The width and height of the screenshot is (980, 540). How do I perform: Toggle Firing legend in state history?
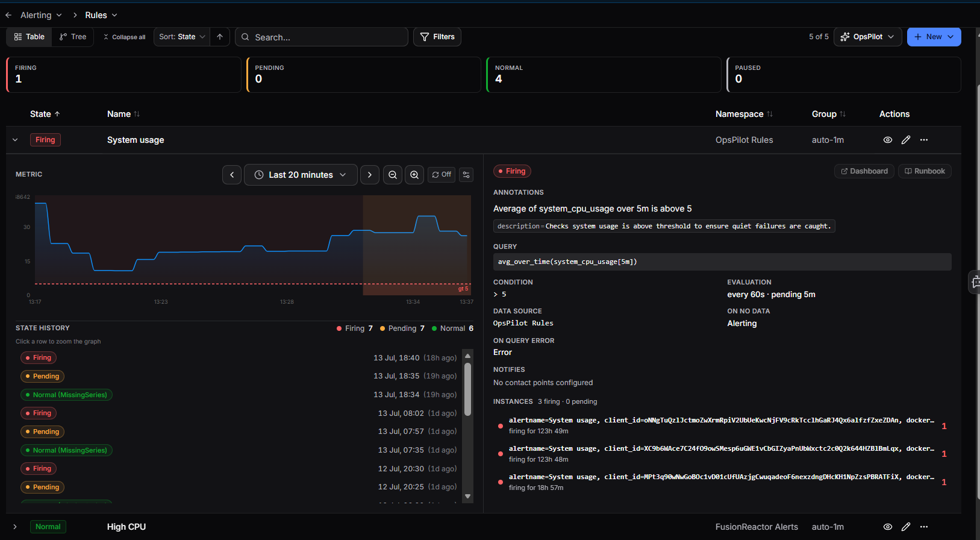point(355,328)
